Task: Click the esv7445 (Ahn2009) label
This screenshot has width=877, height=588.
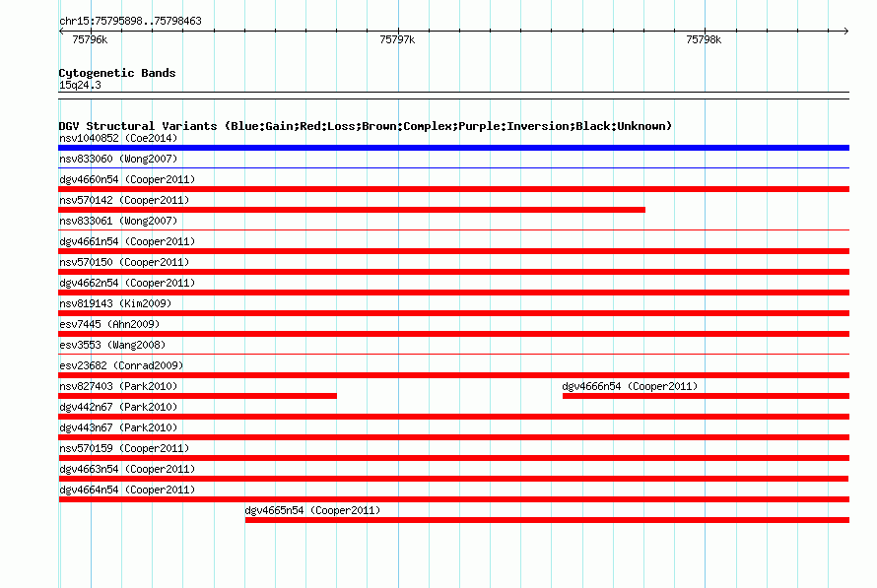Action: pos(109,324)
